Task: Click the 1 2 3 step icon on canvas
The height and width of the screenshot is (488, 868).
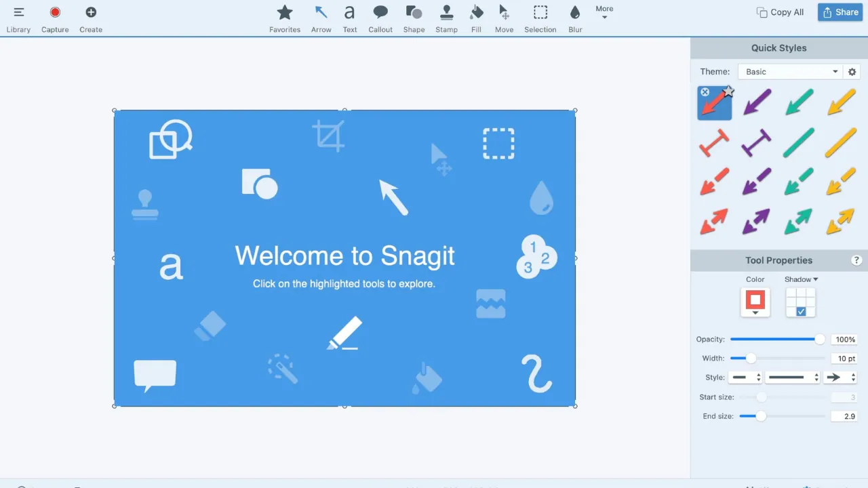Action: click(x=538, y=256)
